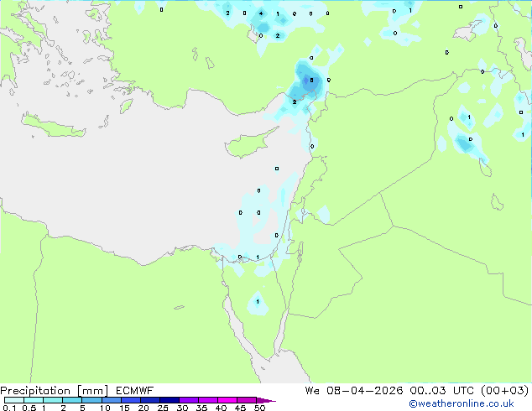Click the precipitation value '4' on the map
532x411 pixels.
click(261, 13)
